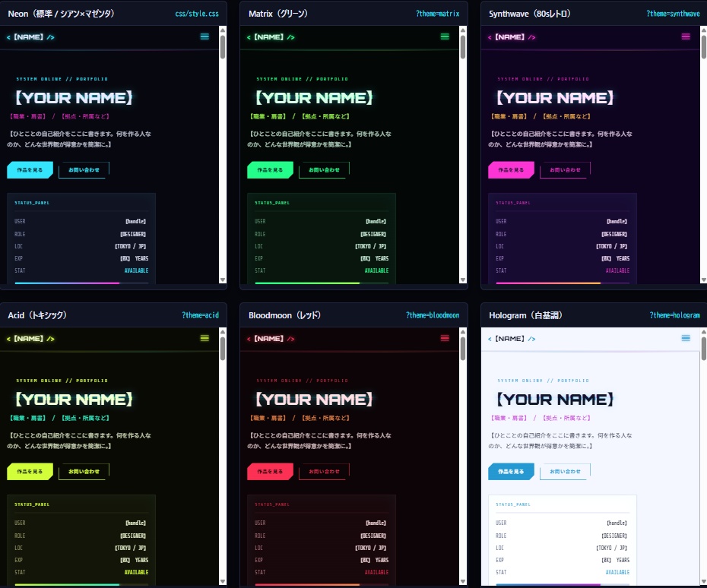This screenshot has height=588, width=707.
Task: Open the ?theme=acid link
Action: point(200,315)
